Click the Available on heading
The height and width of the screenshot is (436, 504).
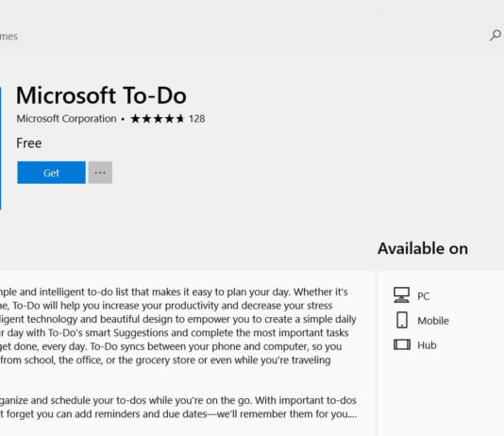point(423,248)
